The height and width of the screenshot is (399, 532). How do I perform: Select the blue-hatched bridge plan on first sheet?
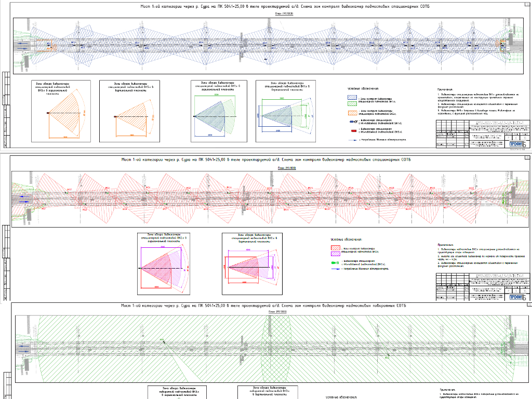click(x=269, y=46)
